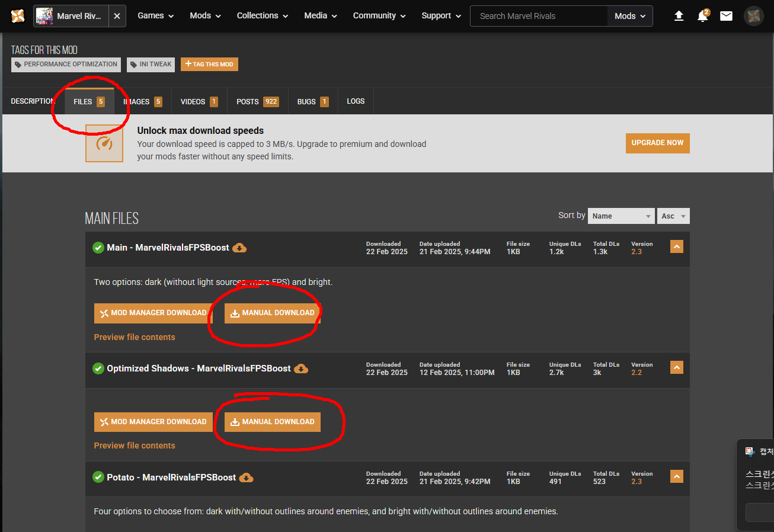This screenshot has width=774, height=532.
Task: Open Preview file contents for Main file
Action: [x=135, y=337]
